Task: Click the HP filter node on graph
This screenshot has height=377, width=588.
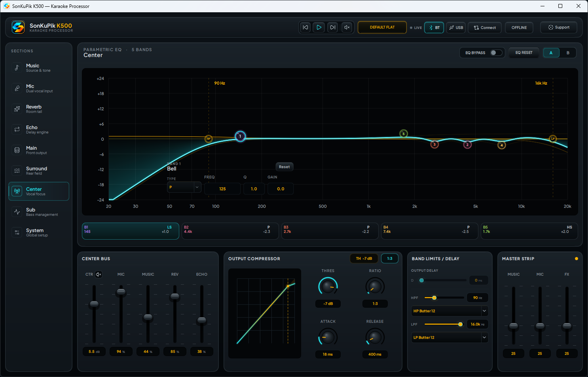Action: [209, 139]
